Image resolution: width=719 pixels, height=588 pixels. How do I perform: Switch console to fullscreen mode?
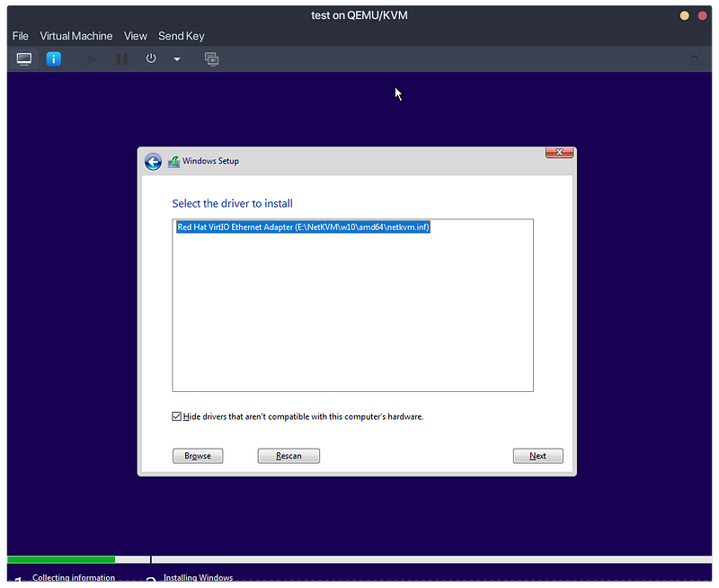[695, 59]
